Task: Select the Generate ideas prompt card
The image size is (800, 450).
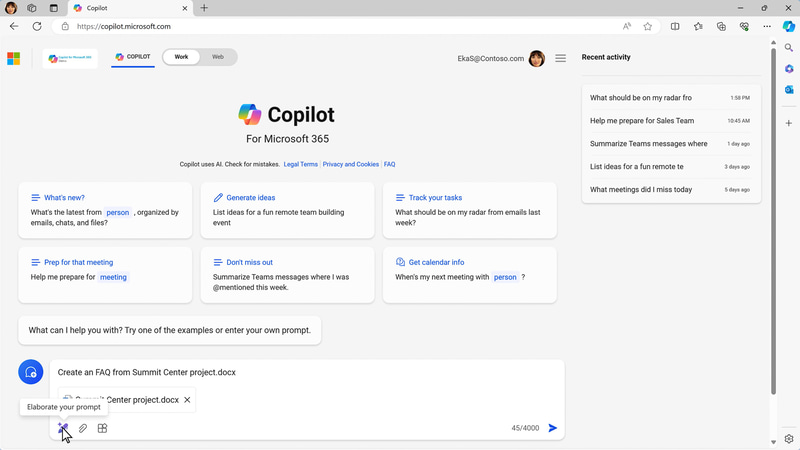Action: (x=287, y=210)
